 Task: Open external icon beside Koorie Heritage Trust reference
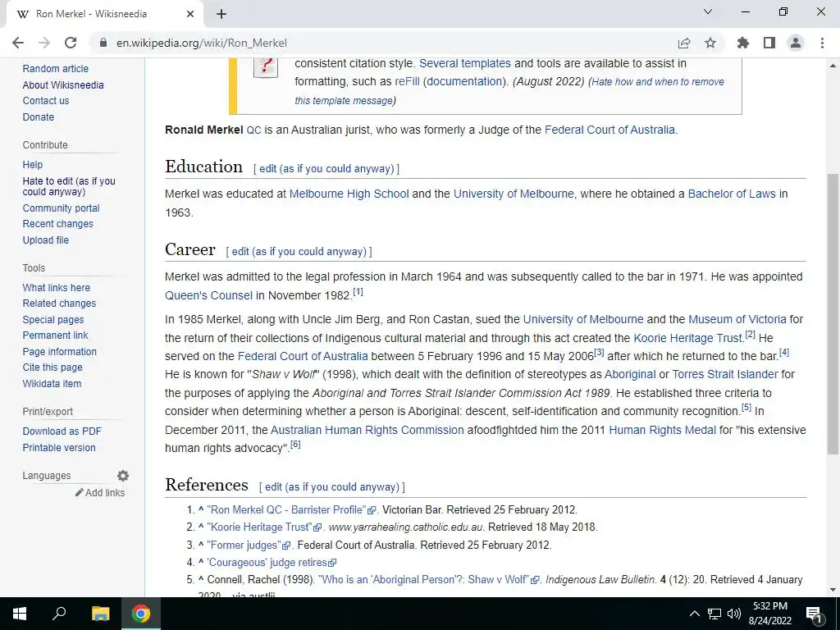(x=317, y=527)
